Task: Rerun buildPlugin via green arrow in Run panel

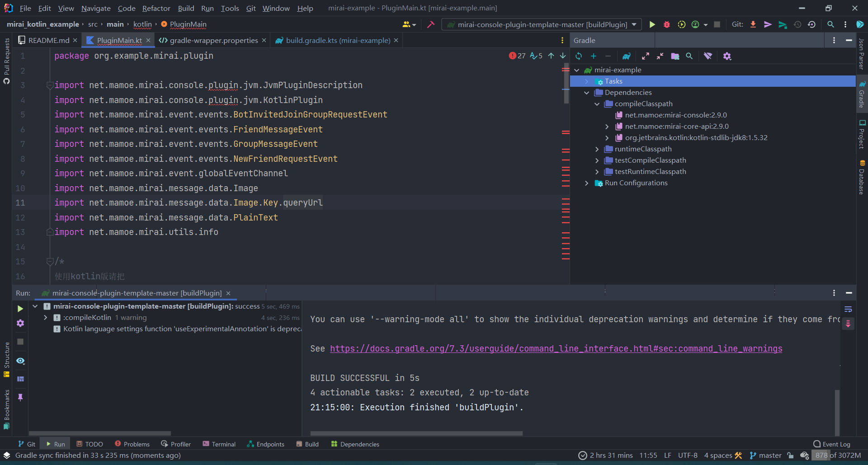Action: click(x=20, y=309)
